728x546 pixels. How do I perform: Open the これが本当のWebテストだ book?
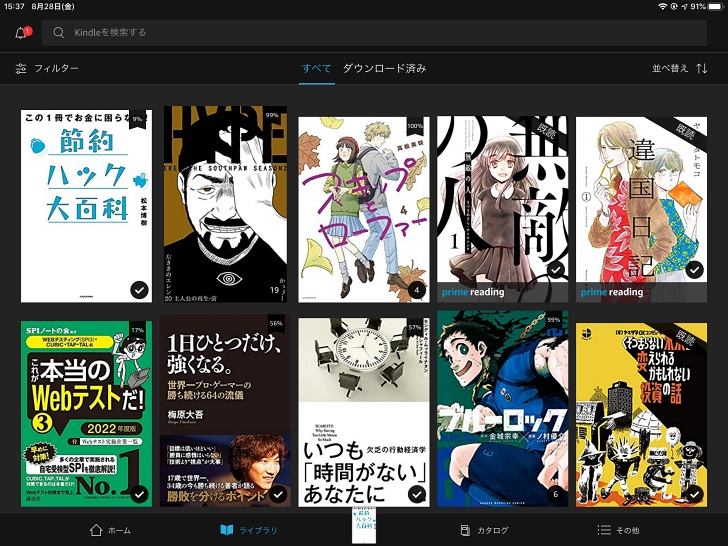coord(86,414)
